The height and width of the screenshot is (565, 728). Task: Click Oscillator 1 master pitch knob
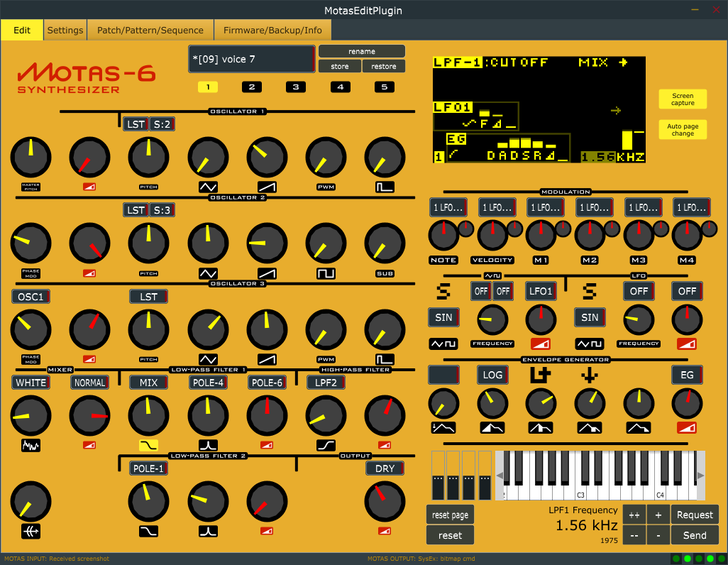(31, 157)
